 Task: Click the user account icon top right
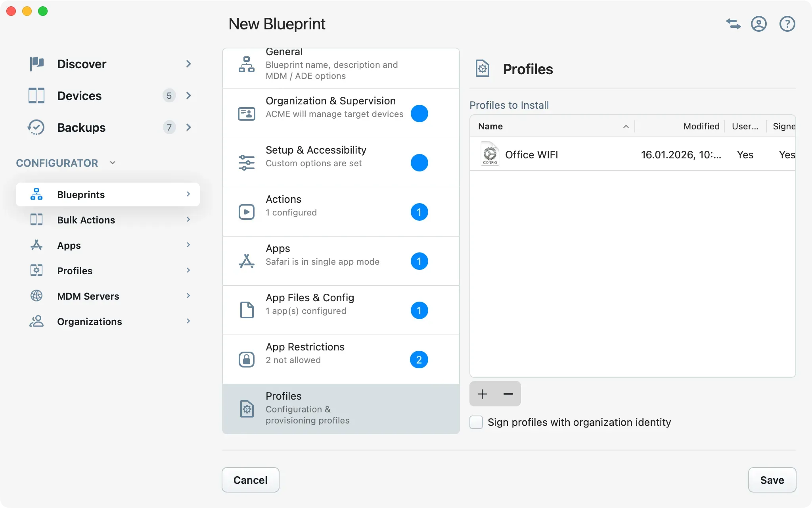[x=759, y=24]
